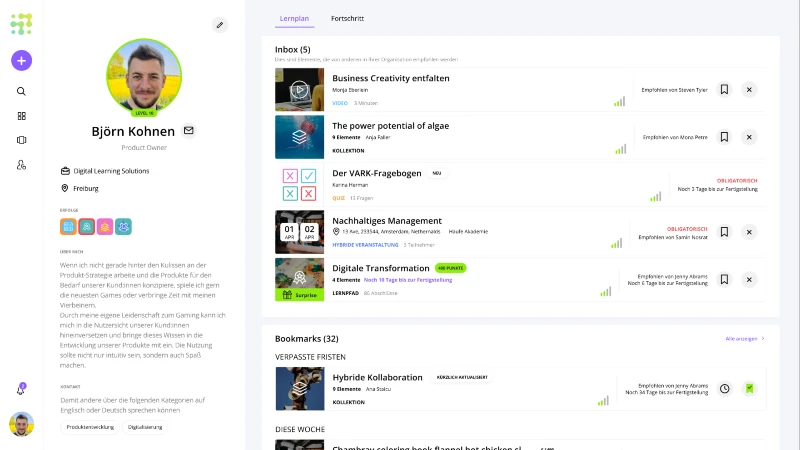Screen dimensions: 800x450
Task: Click the Freiburg location text
Action: pos(86,188)
